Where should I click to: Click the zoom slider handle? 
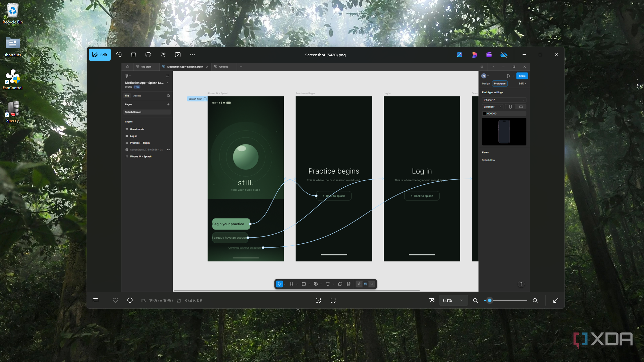[490, 300]
